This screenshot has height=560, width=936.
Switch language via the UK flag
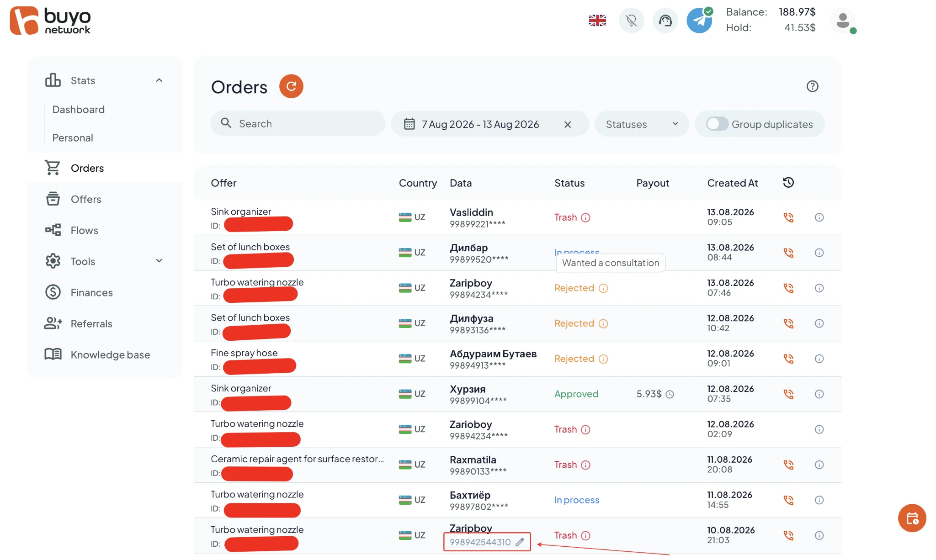[597, 21]
